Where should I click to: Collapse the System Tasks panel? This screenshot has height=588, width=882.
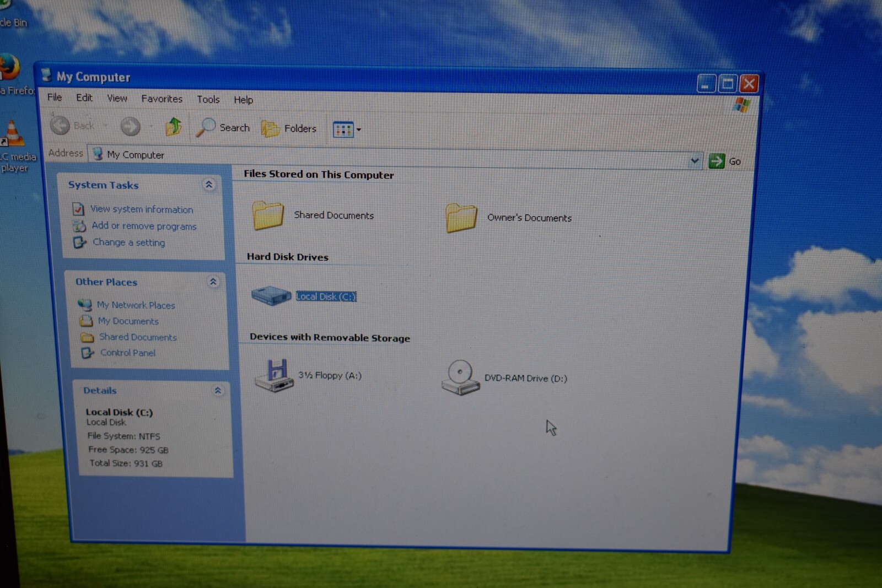tap(209, 185)
